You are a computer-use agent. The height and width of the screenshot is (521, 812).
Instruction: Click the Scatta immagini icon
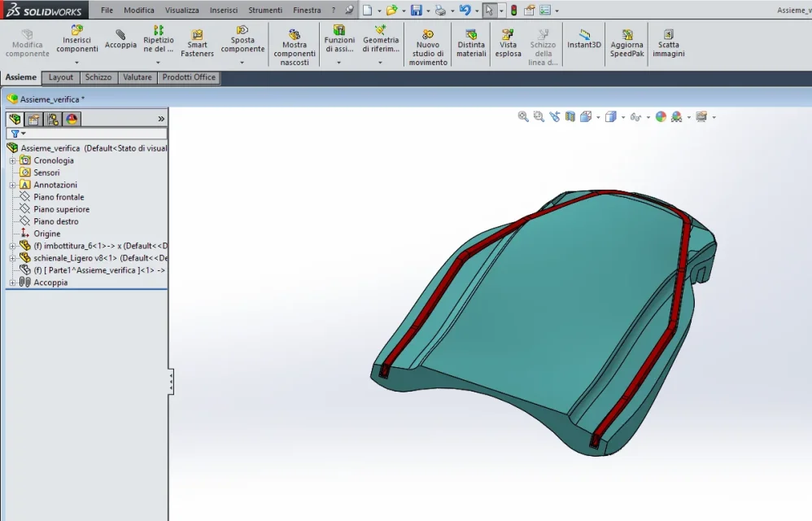click(669, 34)
